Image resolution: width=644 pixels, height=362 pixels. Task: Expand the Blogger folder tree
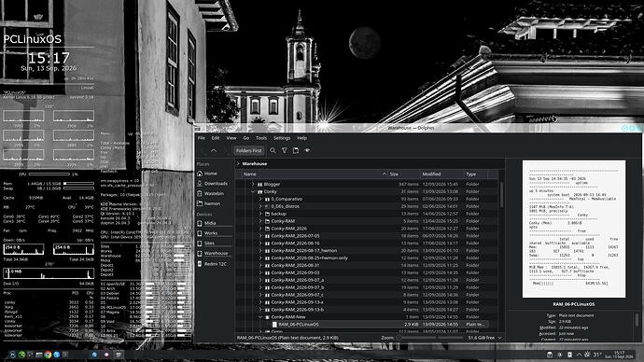pyautogui.click(x=253, y=185)
